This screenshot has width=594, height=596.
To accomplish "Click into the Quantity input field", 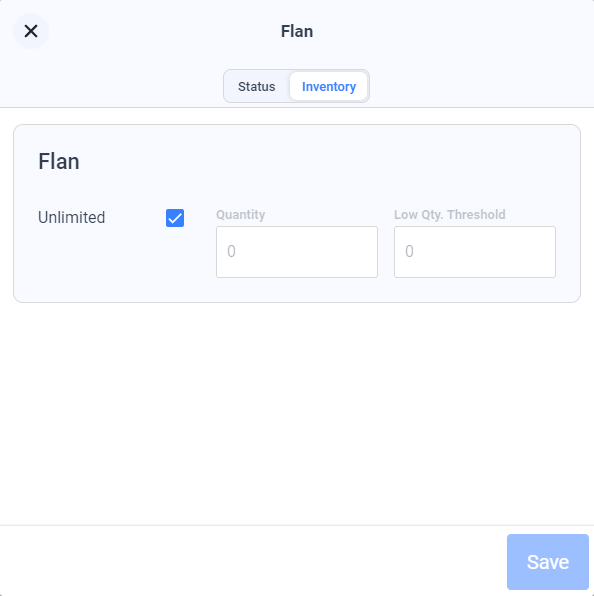I will pos(297,252).
